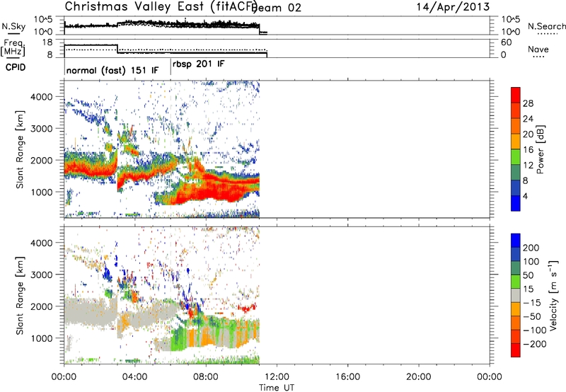Pick the bright blue bottom segment of the Power color bar
The height and width of the screenshot is (392, 566).
[x=516, y=203]
